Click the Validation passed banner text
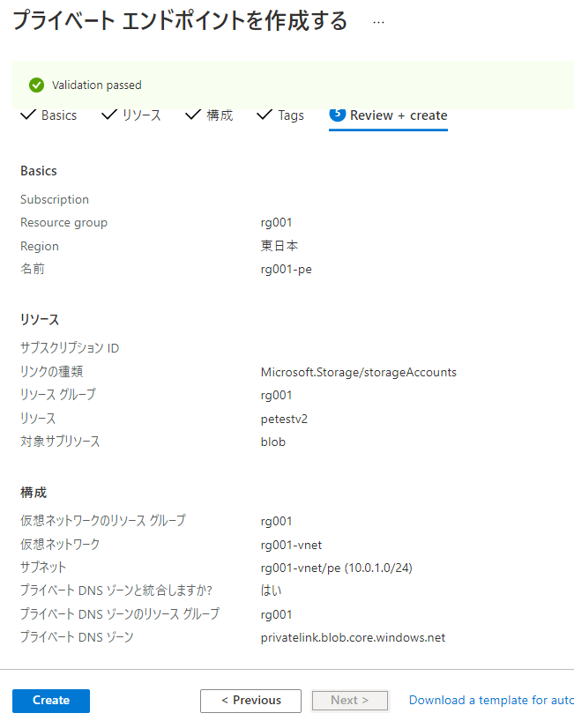The height and width of the screenshot is (728, 574). click(x=97, y=85)
